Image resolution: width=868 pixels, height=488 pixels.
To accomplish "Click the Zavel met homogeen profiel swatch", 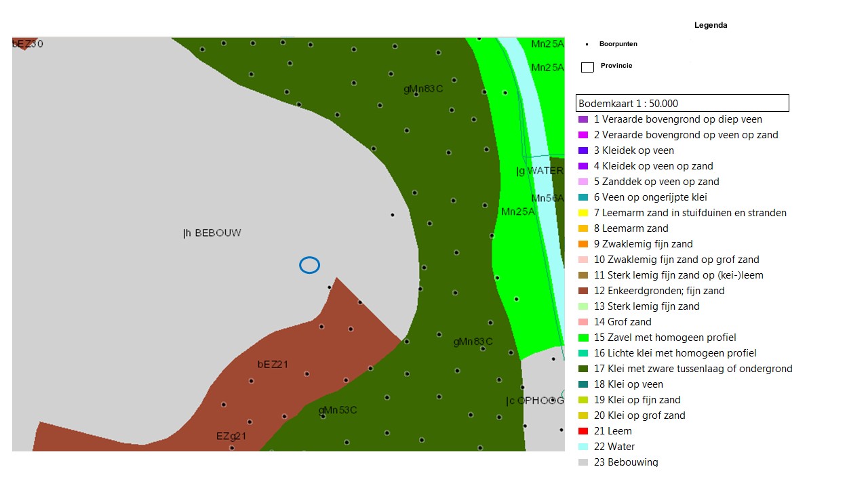I will (x=583, y=338).
